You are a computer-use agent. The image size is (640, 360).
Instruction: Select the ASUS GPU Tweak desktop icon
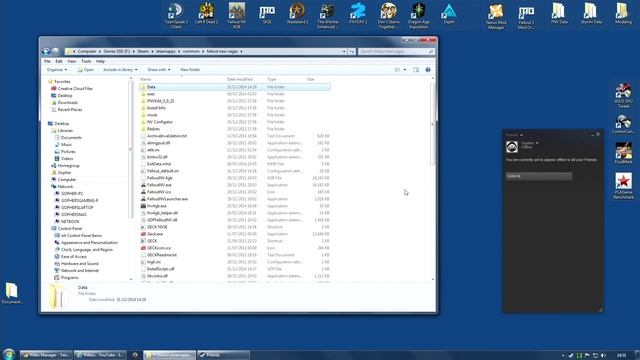623,95
